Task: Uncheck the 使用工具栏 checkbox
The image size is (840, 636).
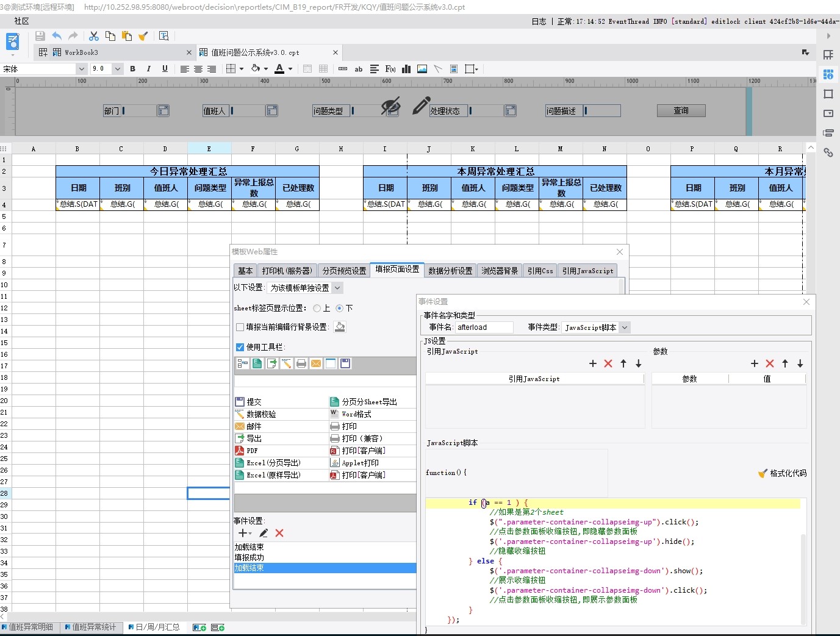Action: 240,347
